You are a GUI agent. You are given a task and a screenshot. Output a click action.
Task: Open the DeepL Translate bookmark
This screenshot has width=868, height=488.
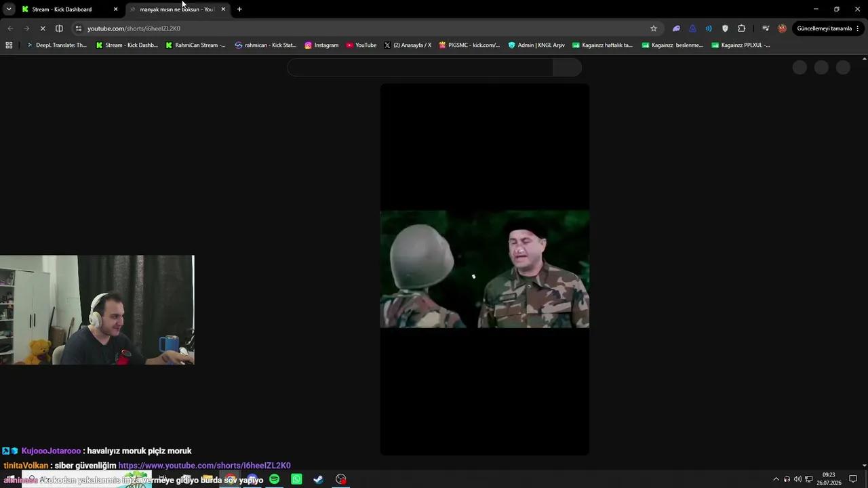tap(56, 45)
